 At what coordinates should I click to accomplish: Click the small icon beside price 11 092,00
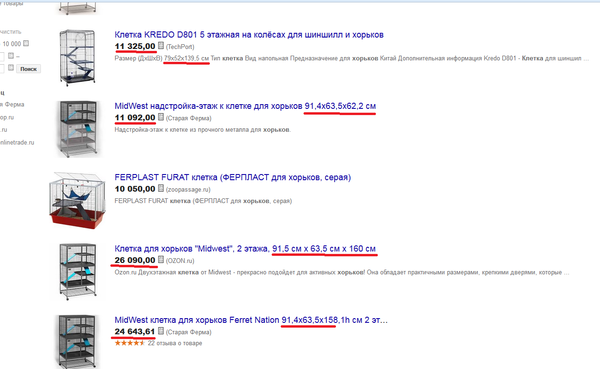(161, 117)
